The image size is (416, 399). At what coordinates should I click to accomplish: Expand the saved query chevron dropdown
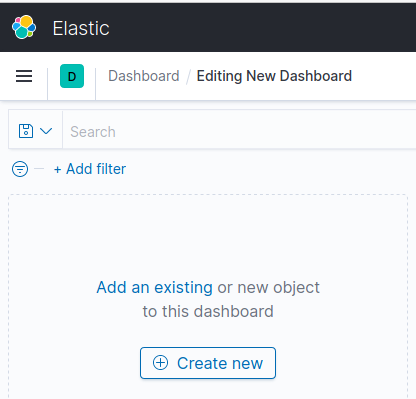46,131
